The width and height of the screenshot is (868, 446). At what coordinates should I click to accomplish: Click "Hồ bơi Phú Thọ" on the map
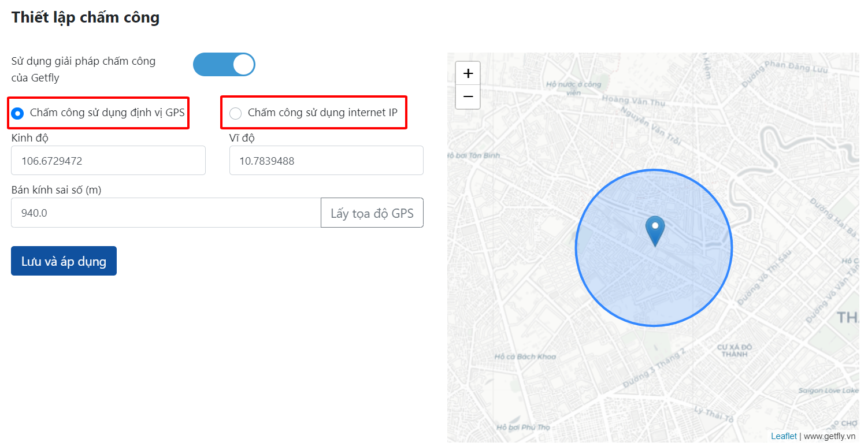pyautogui.click(x=523, y=428)
